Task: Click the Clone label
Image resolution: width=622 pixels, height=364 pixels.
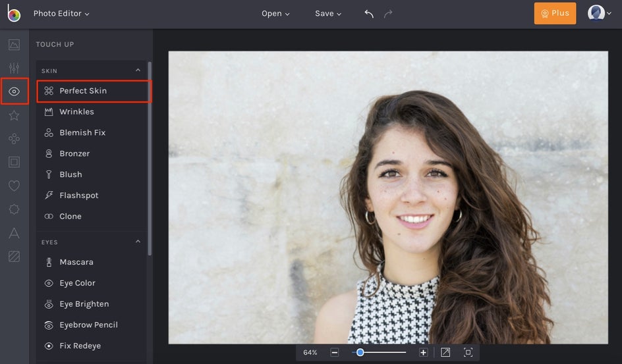Action: (x=71, y=217)
